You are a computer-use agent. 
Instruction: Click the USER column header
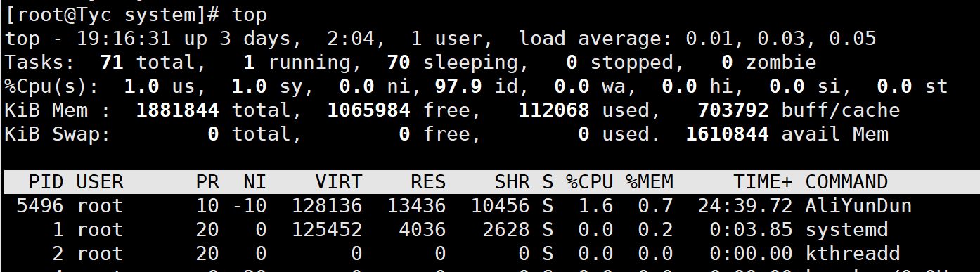click(100, 182)
